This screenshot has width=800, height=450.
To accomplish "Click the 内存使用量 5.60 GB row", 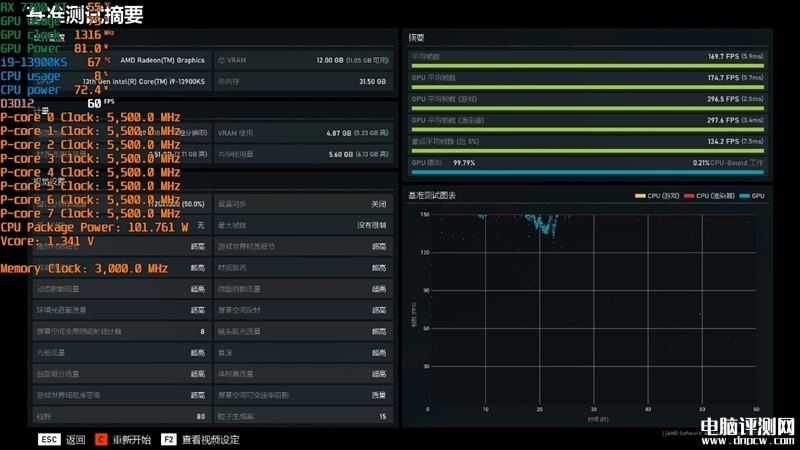I will [x=303, y=154].
